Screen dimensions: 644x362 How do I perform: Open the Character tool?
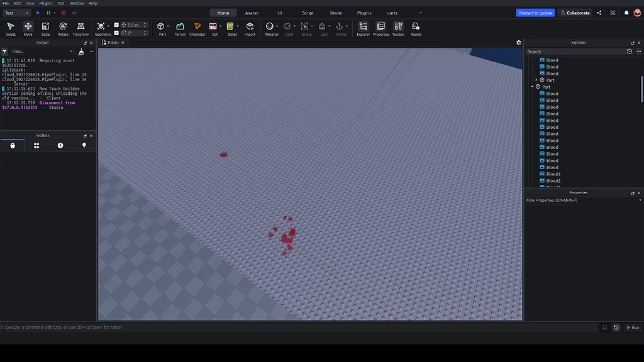pos(197,29)
